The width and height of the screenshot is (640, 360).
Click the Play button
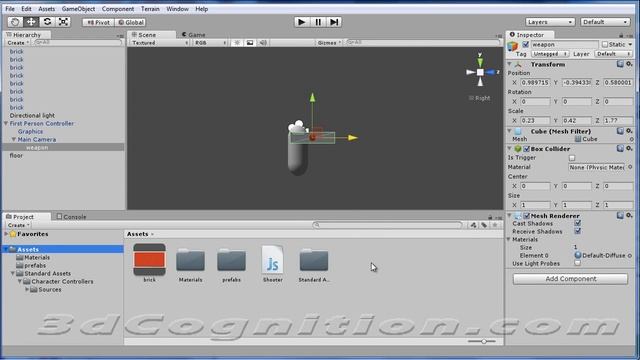(302, 22)
